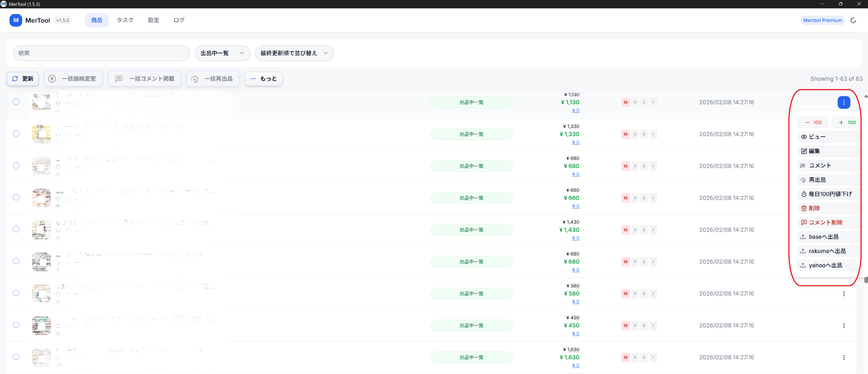Click the blue three-dot menu button on first row
Image resolution: width=868 pixels, height=374 pixels.
tap(844, 102)
